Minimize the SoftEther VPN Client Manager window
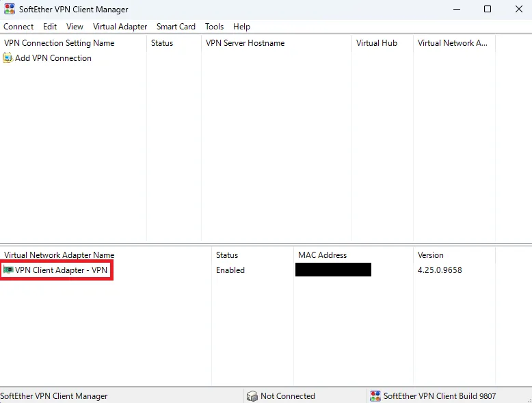Screen dimensions: 532x403 (x=457, y=9)
